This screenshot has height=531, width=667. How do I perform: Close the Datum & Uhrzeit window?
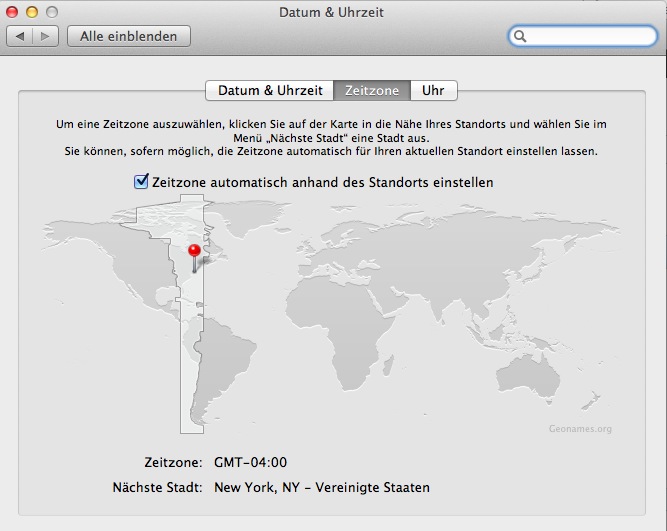[13, 12]
